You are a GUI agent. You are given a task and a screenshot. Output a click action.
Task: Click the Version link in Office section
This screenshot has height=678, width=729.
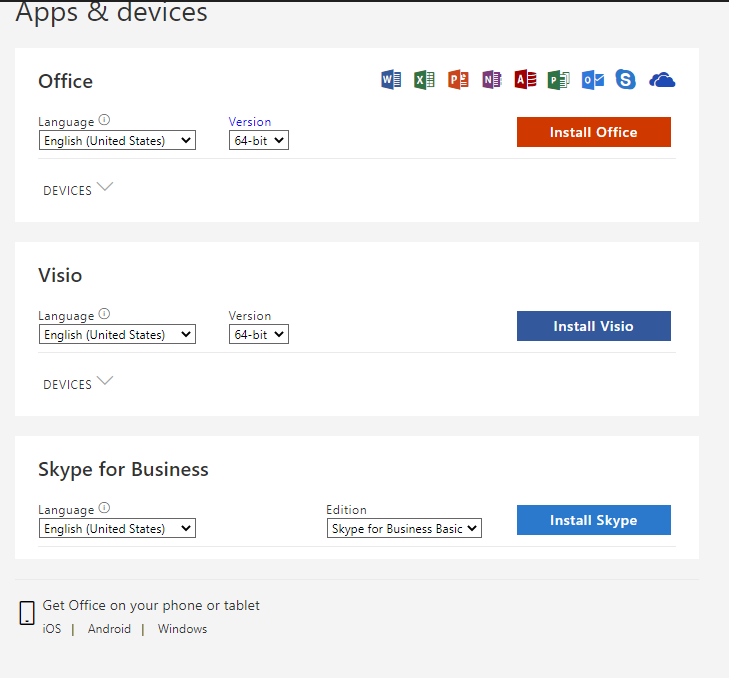coord(250,122)
